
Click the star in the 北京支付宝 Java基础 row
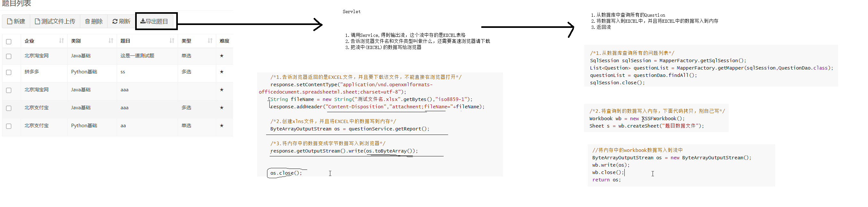(222, 108)
